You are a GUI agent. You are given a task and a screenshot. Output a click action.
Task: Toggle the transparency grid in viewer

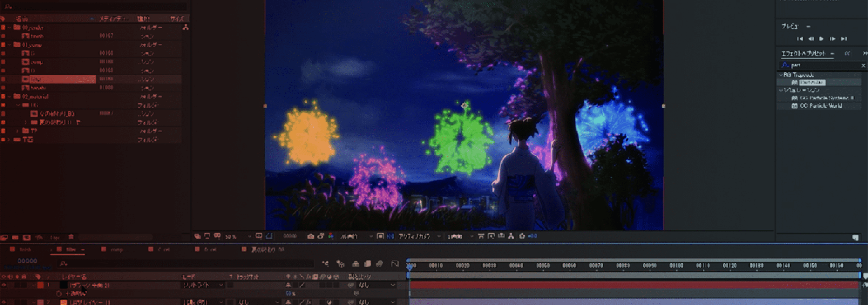(x=390, y=236)
